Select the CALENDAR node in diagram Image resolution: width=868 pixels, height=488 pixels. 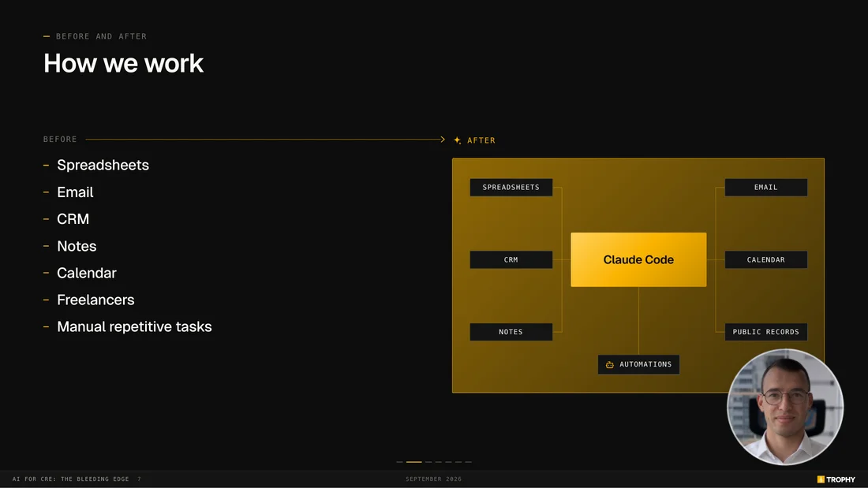766,259
